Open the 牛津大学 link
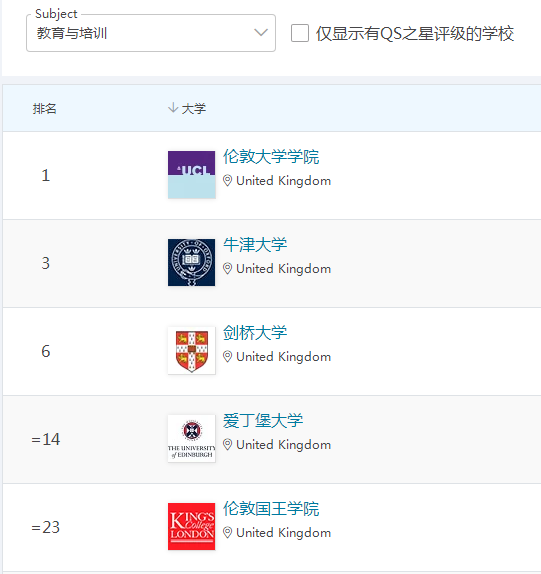Image resolution: width=541 pixels, height=574 pixels. 255,245
